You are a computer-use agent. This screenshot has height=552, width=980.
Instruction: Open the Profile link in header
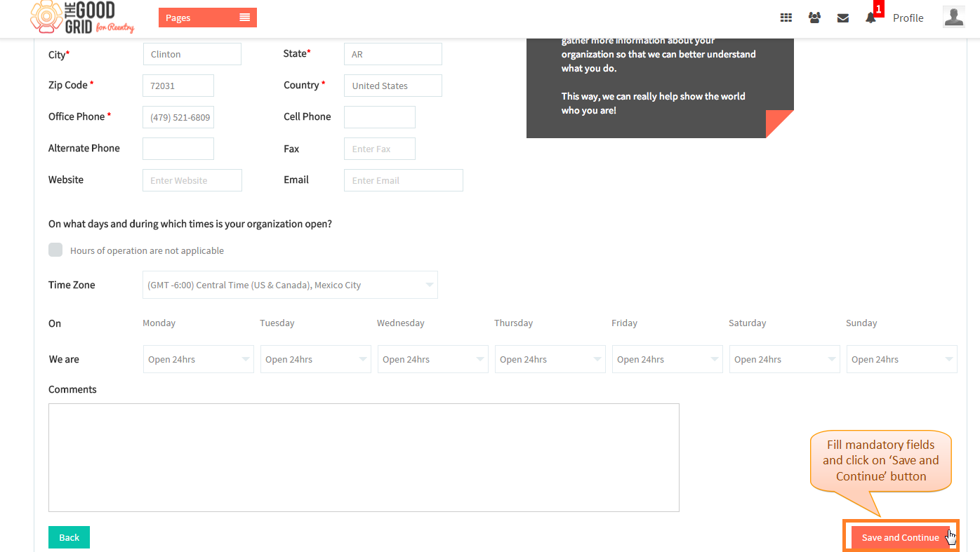pyautogui.click(x=908, y=18)
